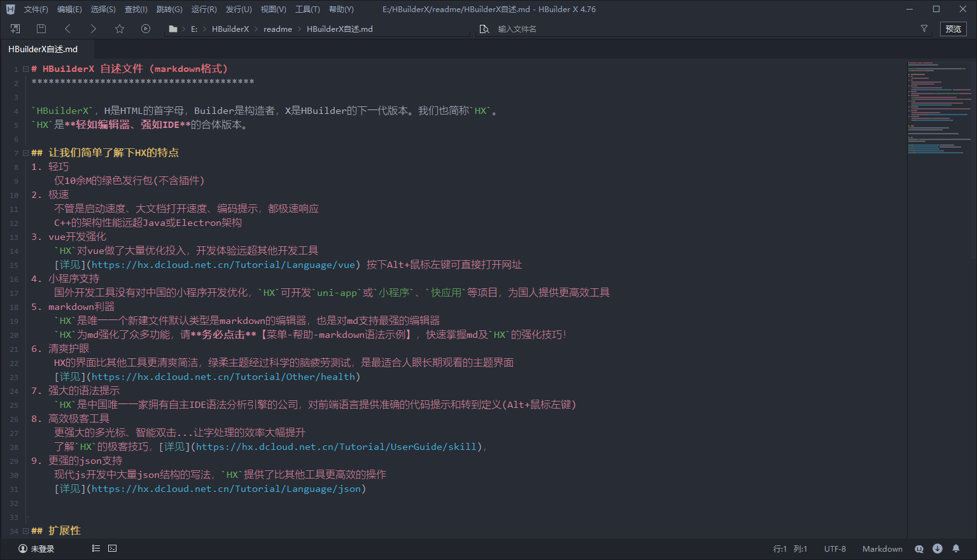Click the folder icon in breadcrumb path
The width and height of the screenshot is (977, 560).
tap(172, 29)
